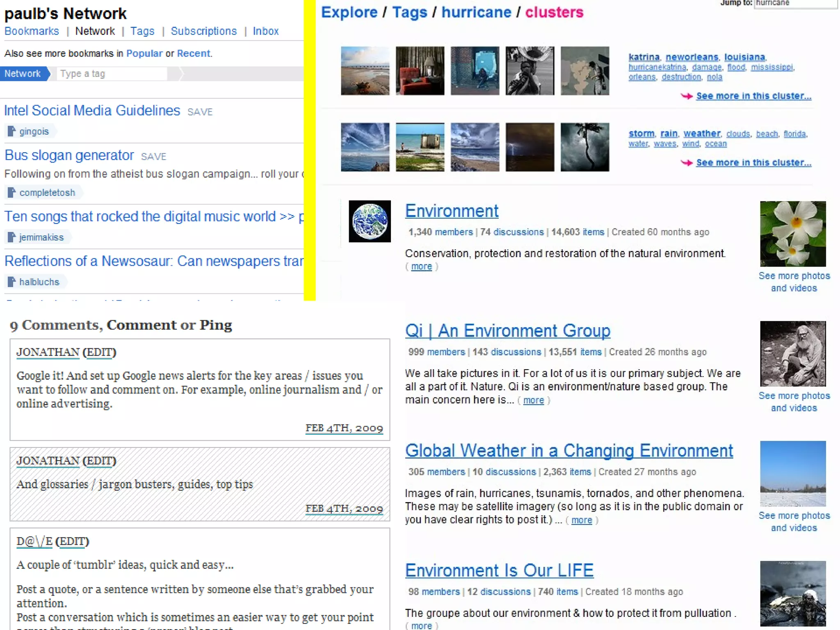Screen dimensions: 840x630
Task: Switch to the Bookmarks tab
Action: (32, 31)
